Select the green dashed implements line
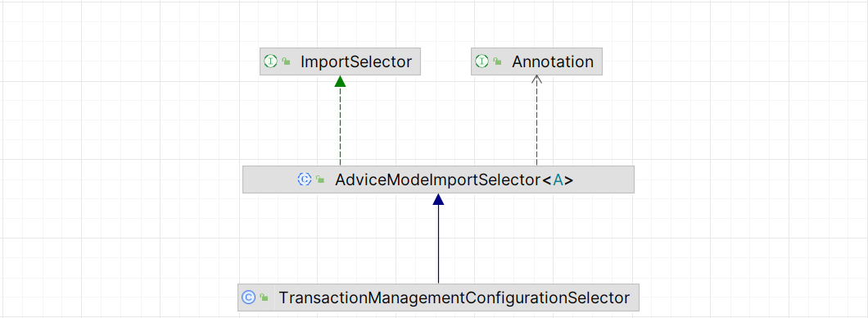 pos(340,126)
